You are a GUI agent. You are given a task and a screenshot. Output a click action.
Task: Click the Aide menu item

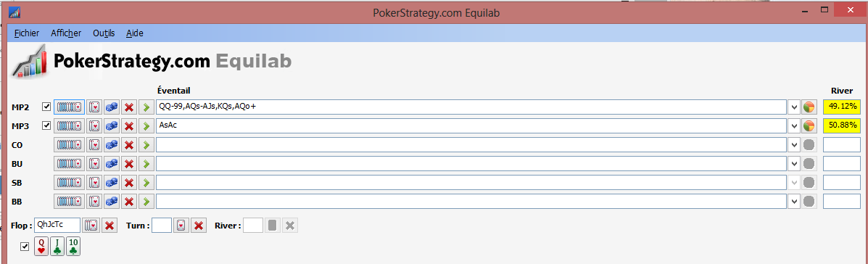point(135,33)
